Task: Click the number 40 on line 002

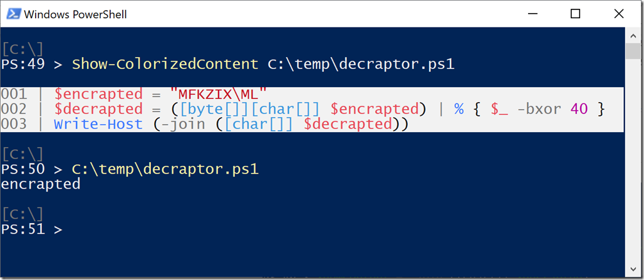Action: click(579, 109)
